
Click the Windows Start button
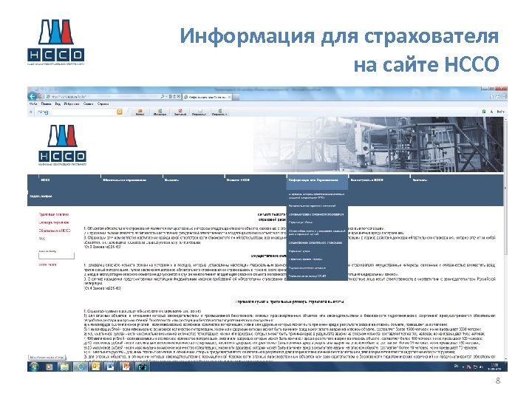click(x=34, y=366)
